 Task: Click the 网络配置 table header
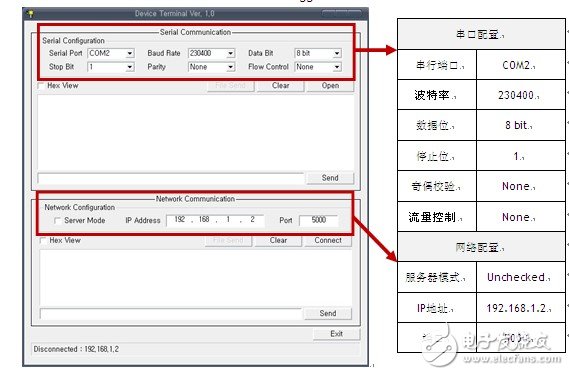[481, 247]
